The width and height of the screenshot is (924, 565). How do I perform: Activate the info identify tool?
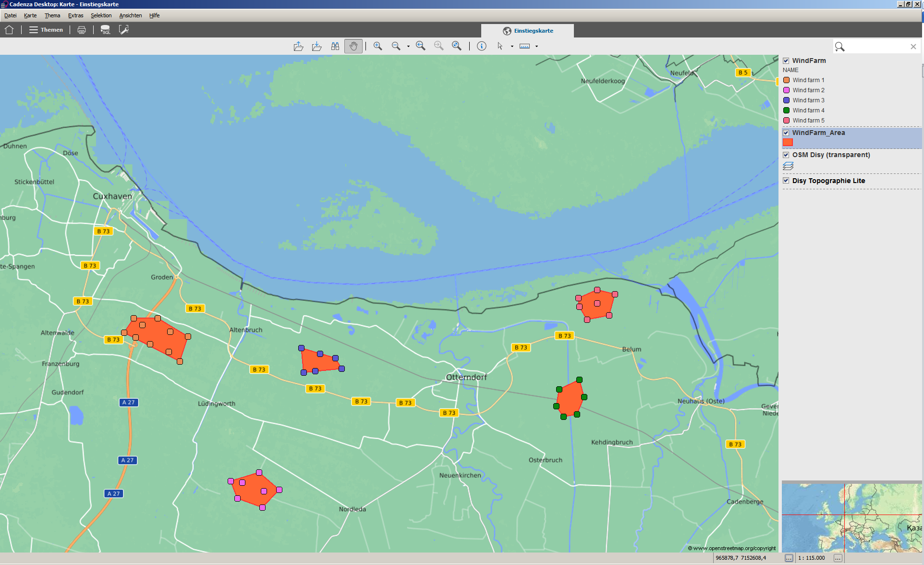tap(482, 46)
